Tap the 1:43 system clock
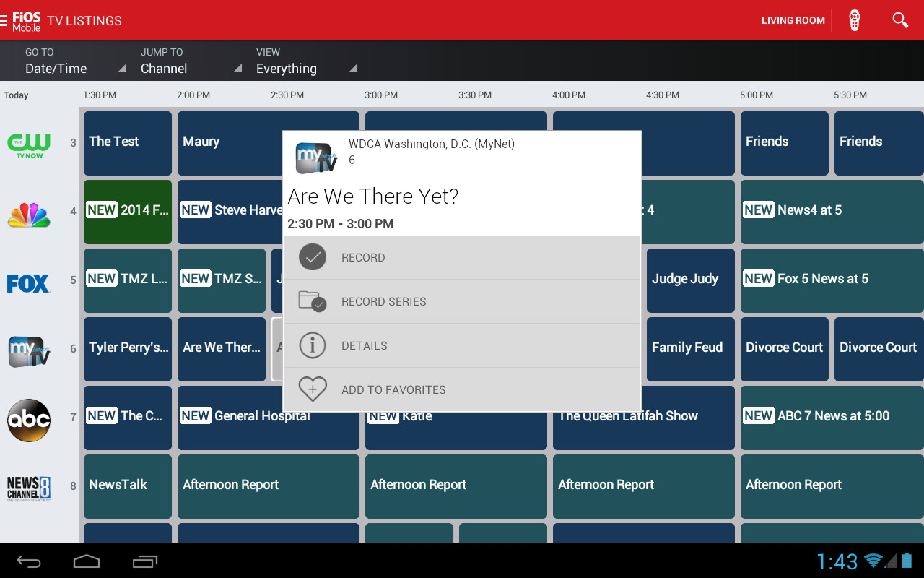924x578 pixels. click(837, 561)
